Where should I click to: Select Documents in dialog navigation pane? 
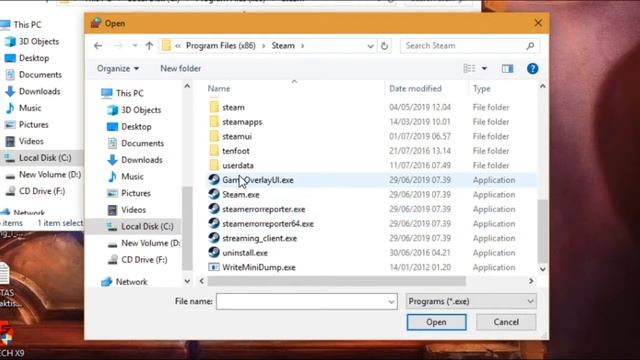142,143
